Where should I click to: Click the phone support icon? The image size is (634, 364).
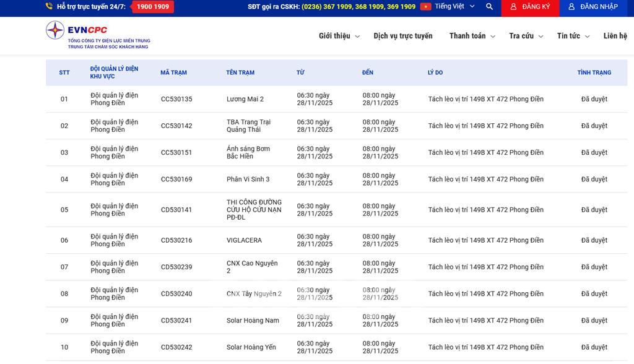coord(49,7)
